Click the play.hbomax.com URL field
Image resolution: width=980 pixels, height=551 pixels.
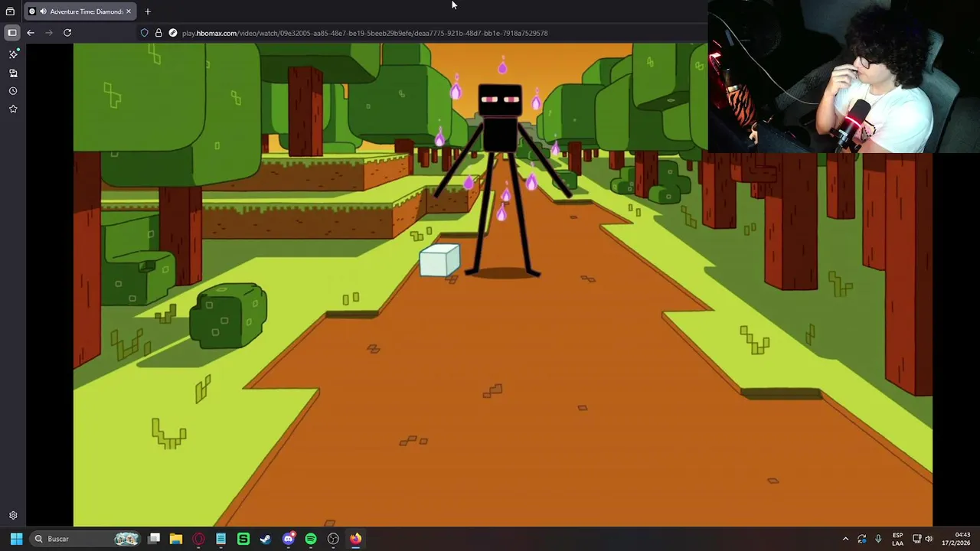(364, 33)
